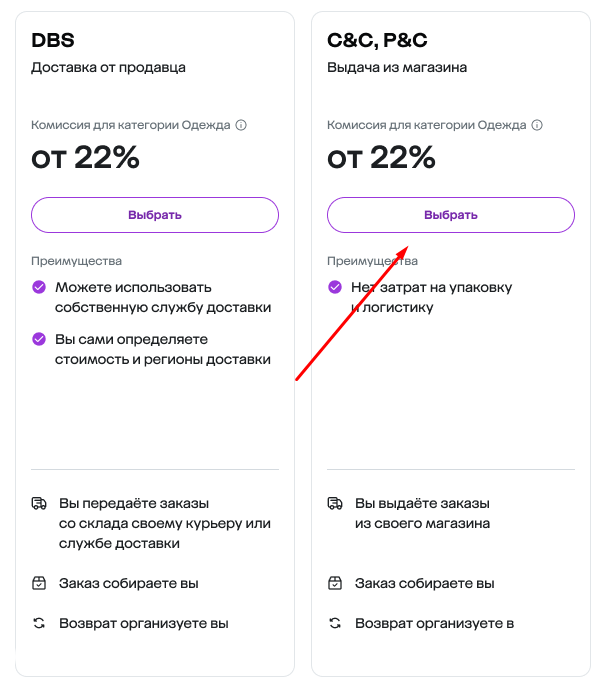Select the DBS card title
608x697 pixels.
point(53,40)
